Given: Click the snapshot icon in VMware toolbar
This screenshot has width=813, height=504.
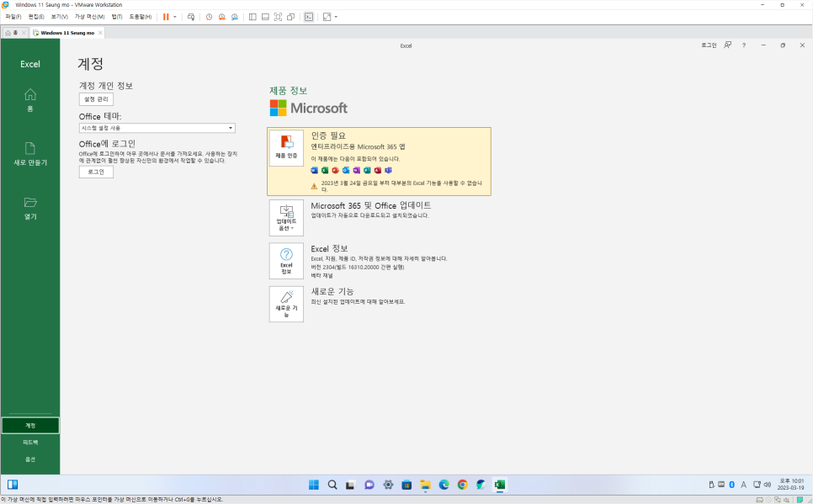Looking at the screenshot, I should coord(209,16).
